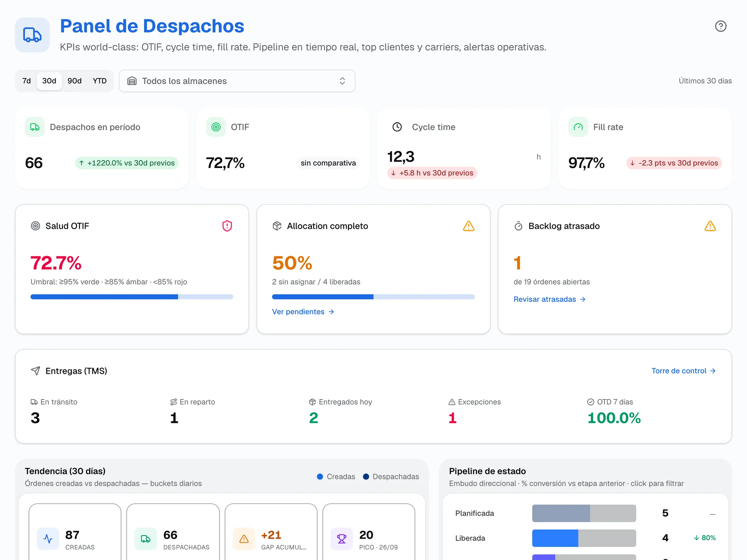747x560 pixels.
Task: Go to Torre de control
Action: tap(684, 371)
